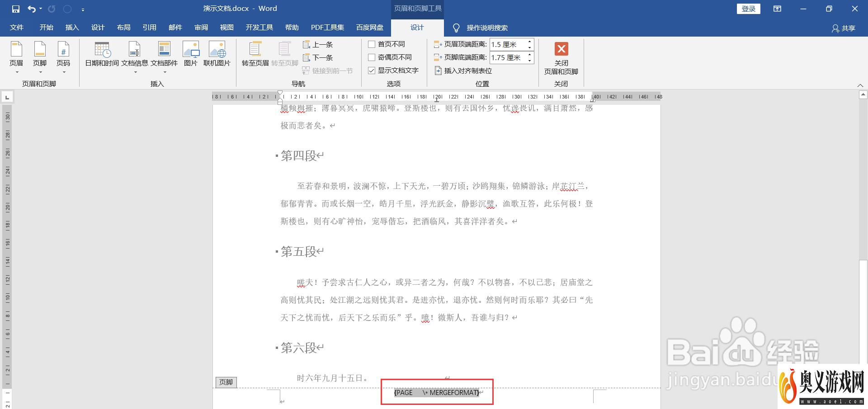
Task: Enable 首页不同 checkbox
Action: 372,44
